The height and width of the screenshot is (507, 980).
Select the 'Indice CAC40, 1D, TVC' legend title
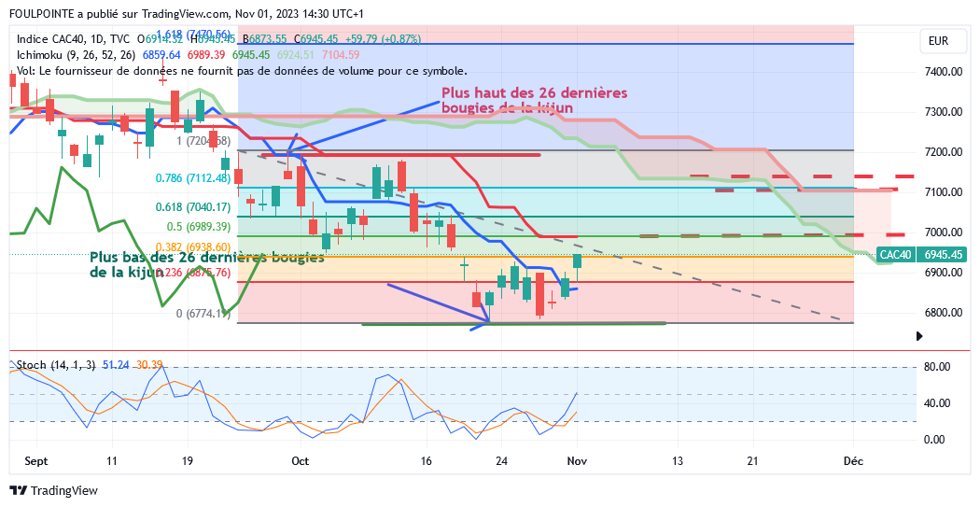(73, 39)
